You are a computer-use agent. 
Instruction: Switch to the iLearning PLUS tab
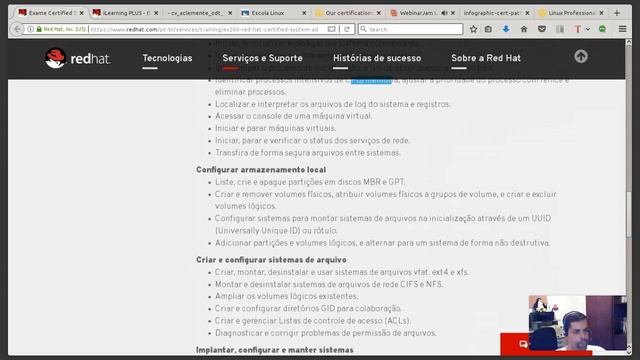[125, 13]
